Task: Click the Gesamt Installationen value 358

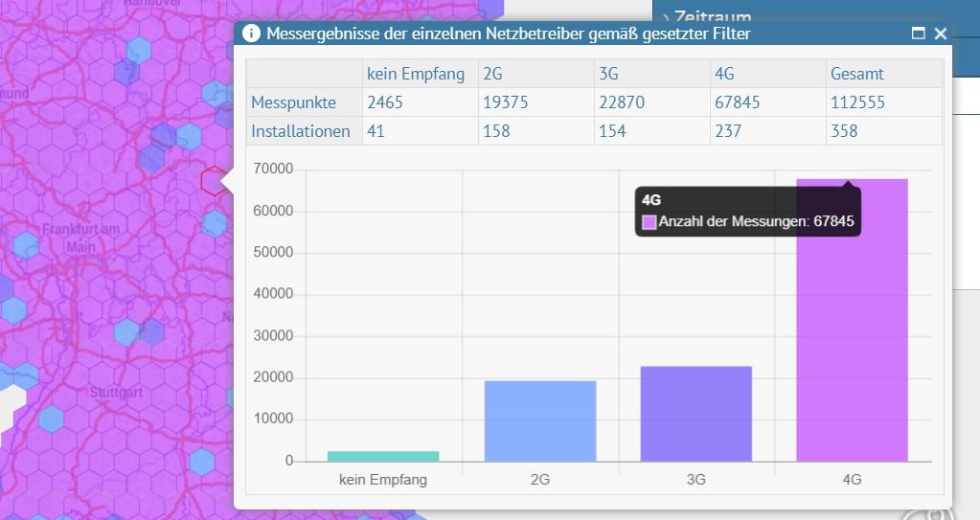Action: pyautogui.click(x=844, y=131)
